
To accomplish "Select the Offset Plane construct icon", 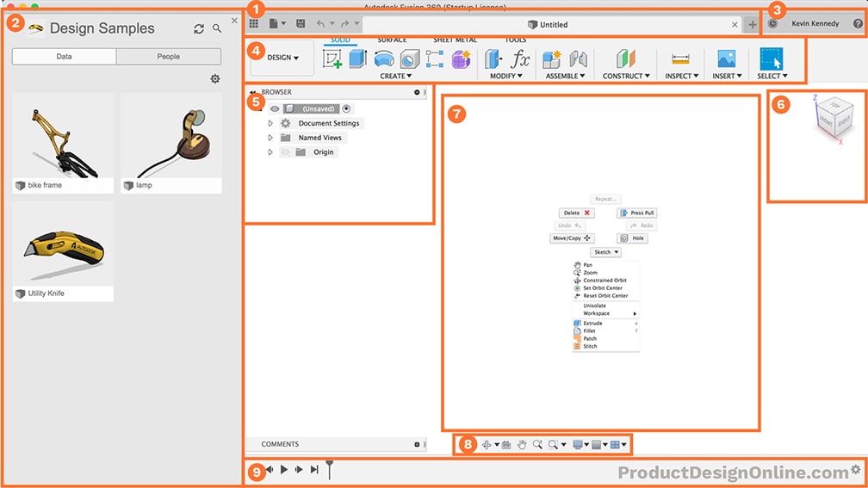I will tap(625, 59).
